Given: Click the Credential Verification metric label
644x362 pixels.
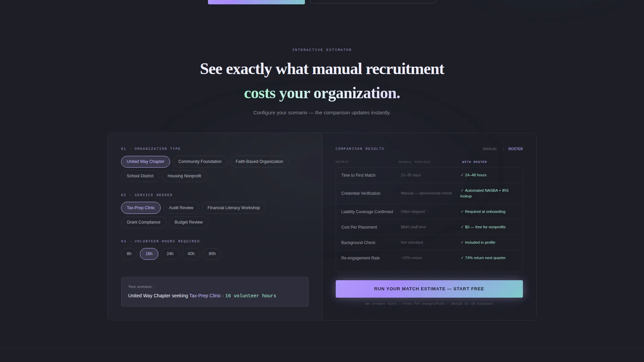Looking at the screenshot, I should tap(361, 193).
